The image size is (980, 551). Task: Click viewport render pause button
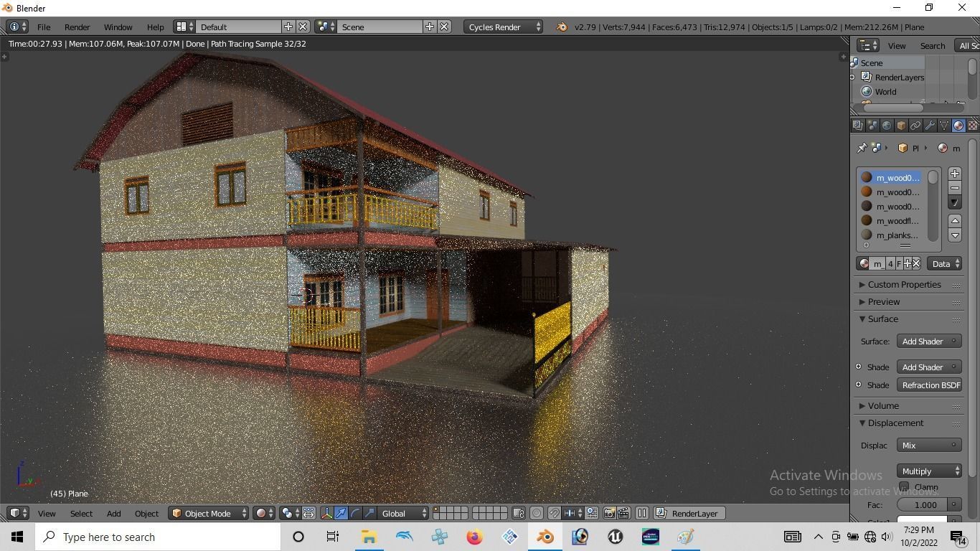point(642,514)
